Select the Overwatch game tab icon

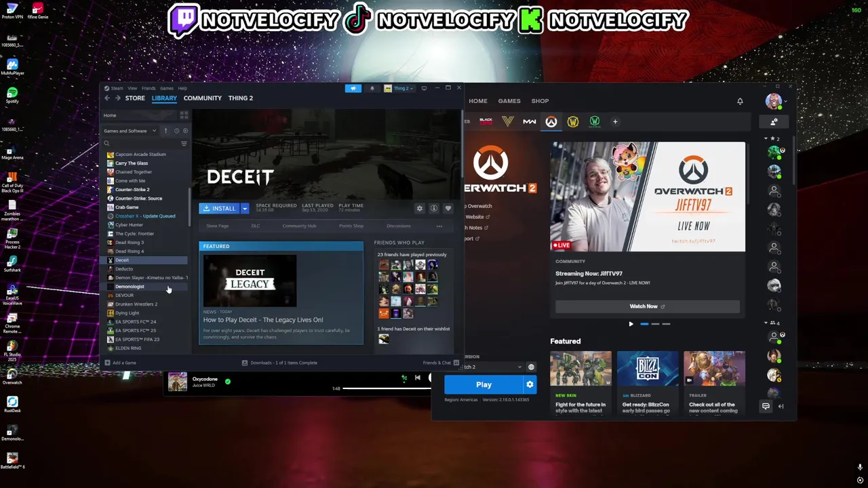[551, 122]
